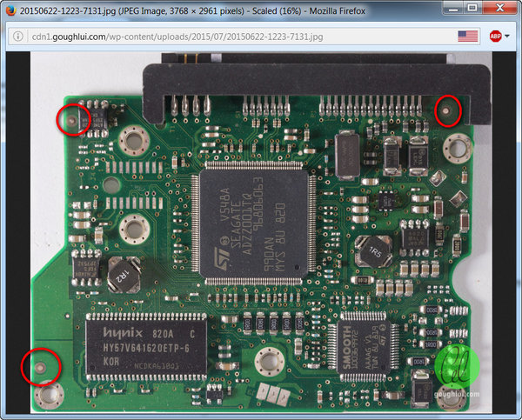
Task: Click the mounting hole below the hynix chip
Action: click(270, 361)
